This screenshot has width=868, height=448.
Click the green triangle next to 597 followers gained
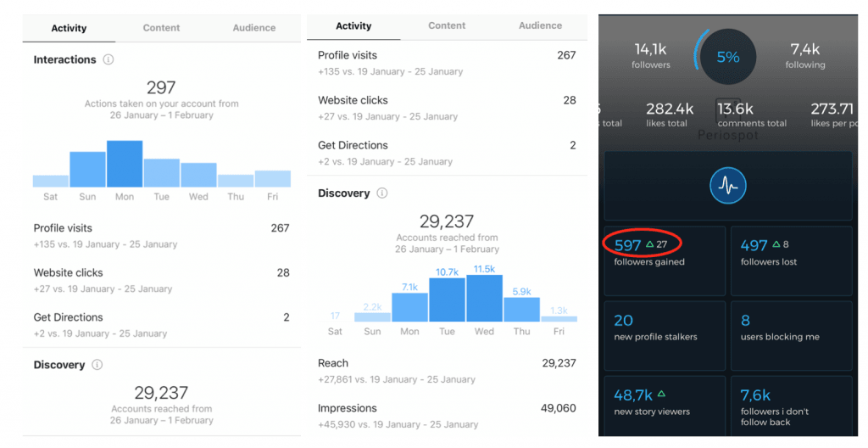(x=650, y=244)
